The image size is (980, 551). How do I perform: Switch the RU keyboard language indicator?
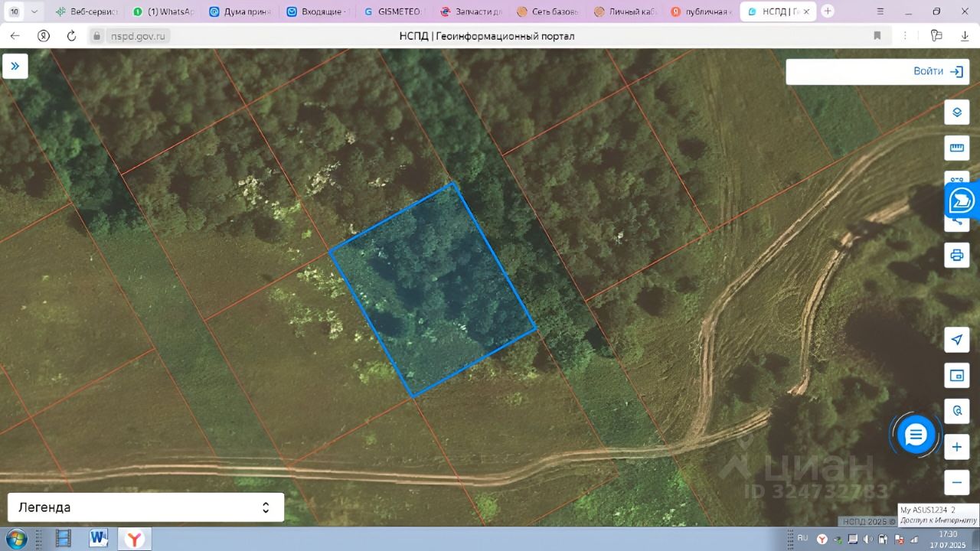point(802,538)
